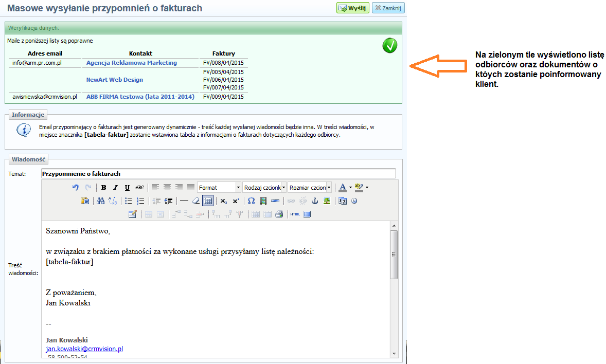Insert special character with omega icon
This screenshot has height=364, width=606.
coord(251,201)
